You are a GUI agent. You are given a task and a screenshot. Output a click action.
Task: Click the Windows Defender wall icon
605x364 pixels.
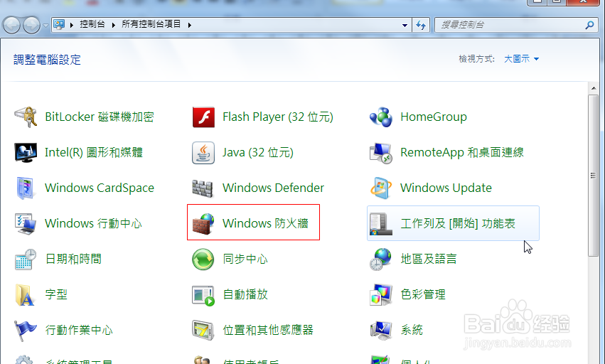[203, 188]
